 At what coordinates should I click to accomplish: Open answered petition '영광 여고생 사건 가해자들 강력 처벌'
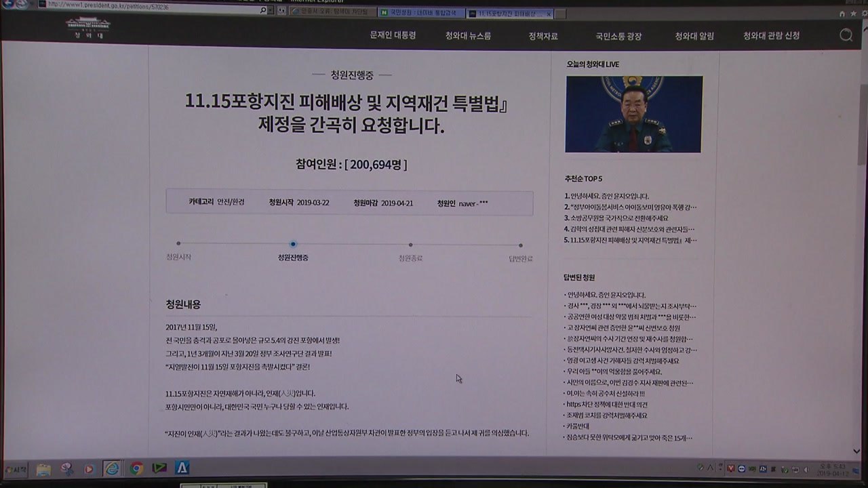point(621,361)
